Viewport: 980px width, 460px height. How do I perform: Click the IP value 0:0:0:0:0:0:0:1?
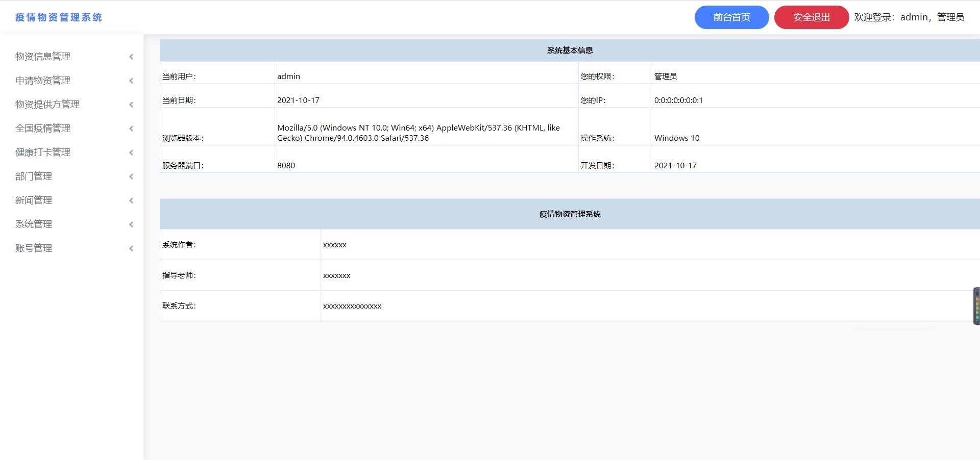pyautogui.click(x=678, y=100)
